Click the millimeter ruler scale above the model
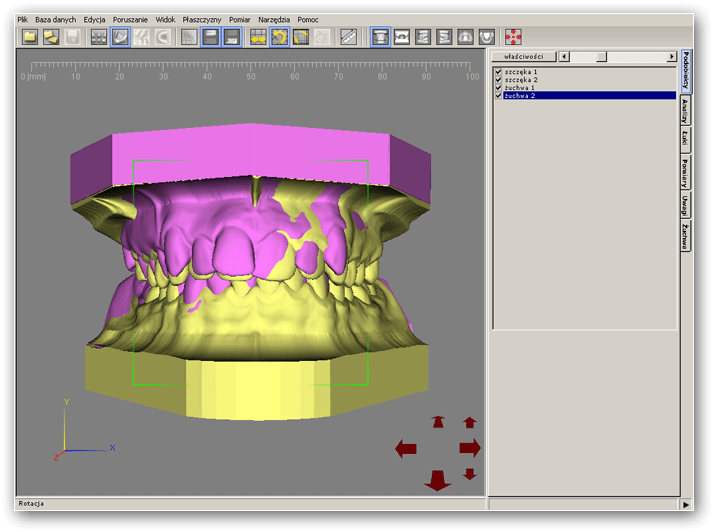This screenshot has height=532, width=714. [250, 71]
